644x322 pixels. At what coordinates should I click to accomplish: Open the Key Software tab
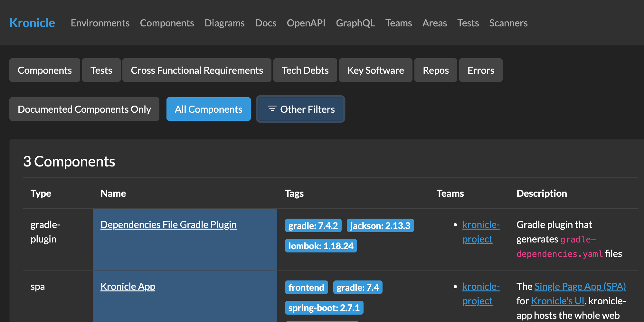coord(375,70)
